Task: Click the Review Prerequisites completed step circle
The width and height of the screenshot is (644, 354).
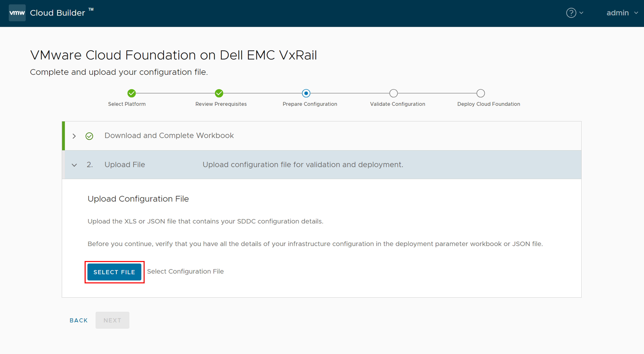Action: (x=219, y=93)
